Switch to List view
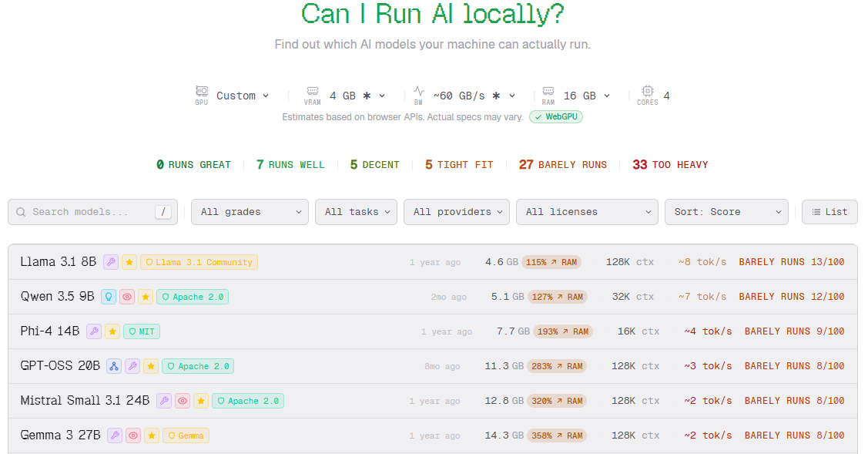868x454 pixels. 829,212
